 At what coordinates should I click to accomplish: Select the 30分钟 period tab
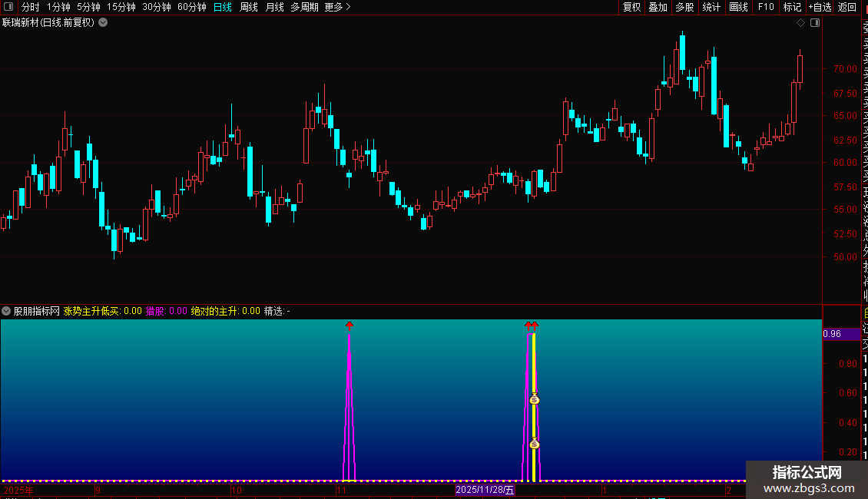(157, 7)
